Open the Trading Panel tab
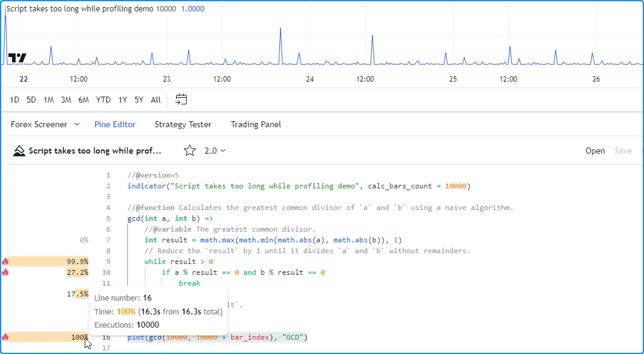The image size is (644, 354). [x=256, y=125]
